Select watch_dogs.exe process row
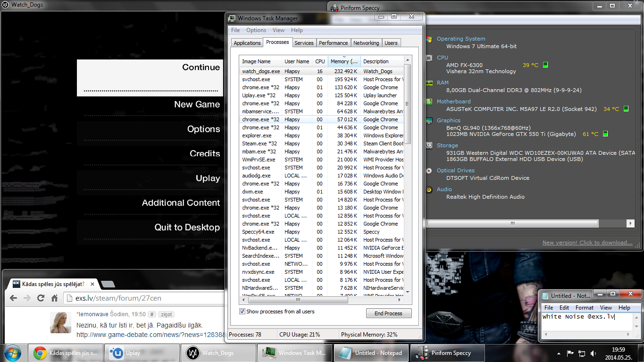This screenshot has width=644, height=362. pos(322,71)
